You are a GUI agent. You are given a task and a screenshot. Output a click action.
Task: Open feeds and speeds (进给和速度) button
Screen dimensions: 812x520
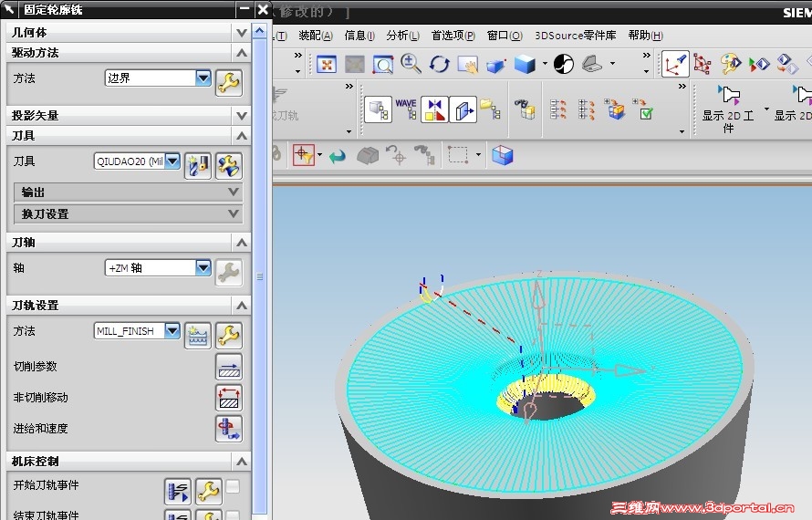point(229,429)
